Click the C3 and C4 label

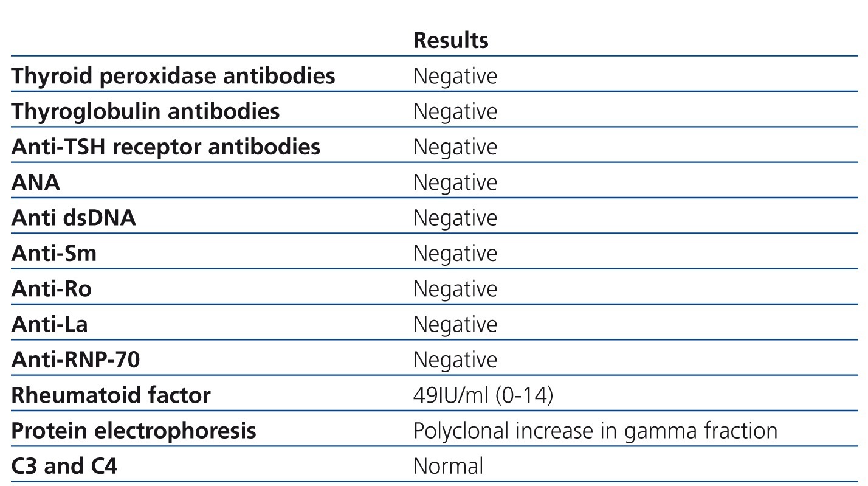click(64, 466)
